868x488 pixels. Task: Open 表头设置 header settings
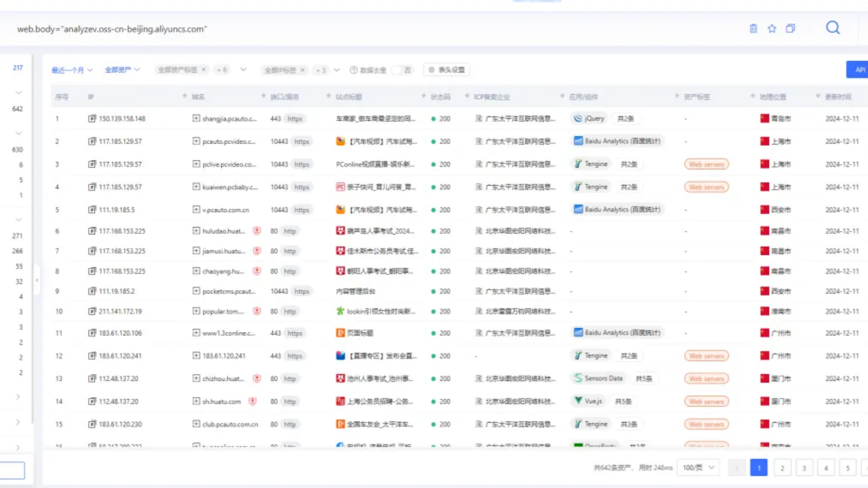tap(446, 70)
